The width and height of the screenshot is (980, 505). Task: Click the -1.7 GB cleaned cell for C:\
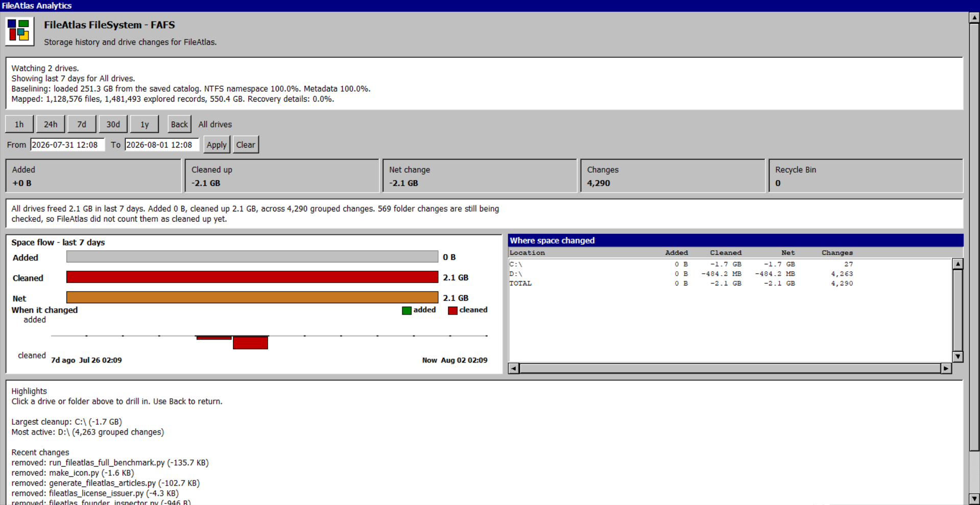726,264
